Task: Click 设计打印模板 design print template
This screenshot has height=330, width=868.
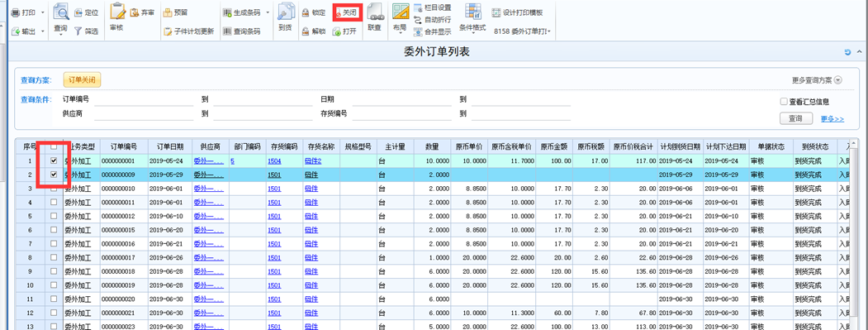Action: click(518, 12)
